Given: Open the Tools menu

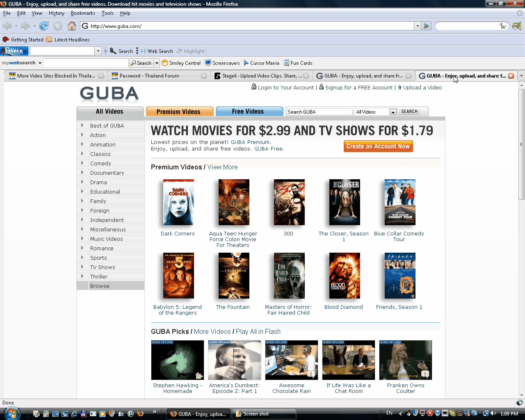Looking at the screenshot, I should (107, 13).
